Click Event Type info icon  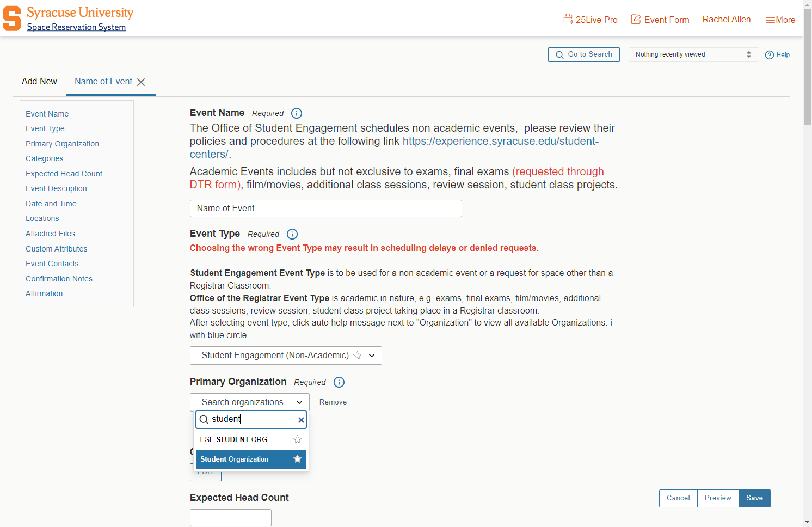[x=292, y=234]
